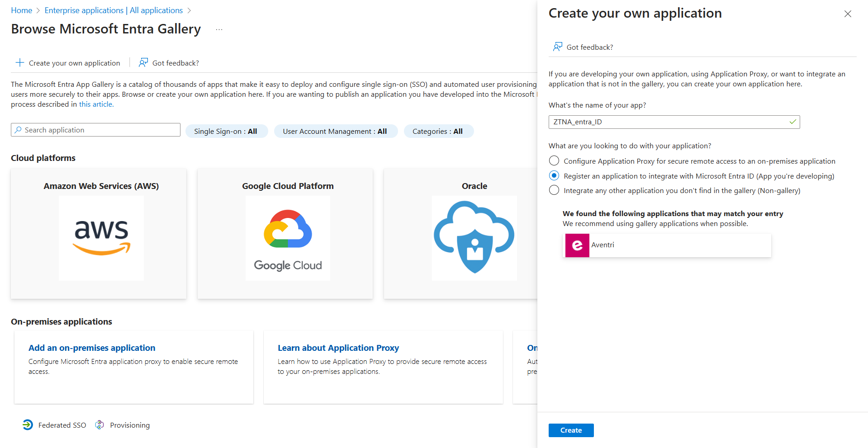Select the Non-gallery integration radio option
This screenshot has width=868, height=448.
point(554,190)
